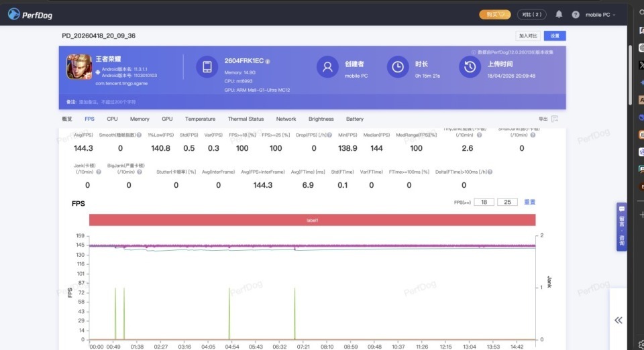Click the 王者荣耀 game icon thumbnail

(79, 66)
